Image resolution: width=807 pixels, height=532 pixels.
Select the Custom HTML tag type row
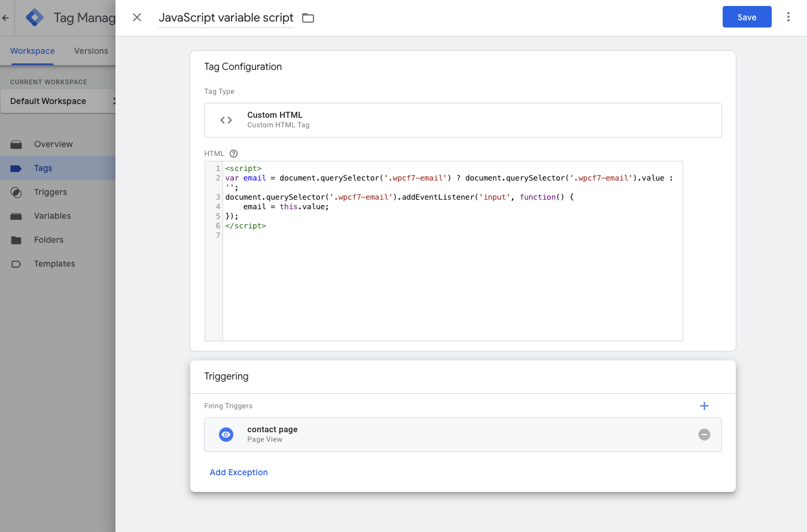[x=463, y=120]
